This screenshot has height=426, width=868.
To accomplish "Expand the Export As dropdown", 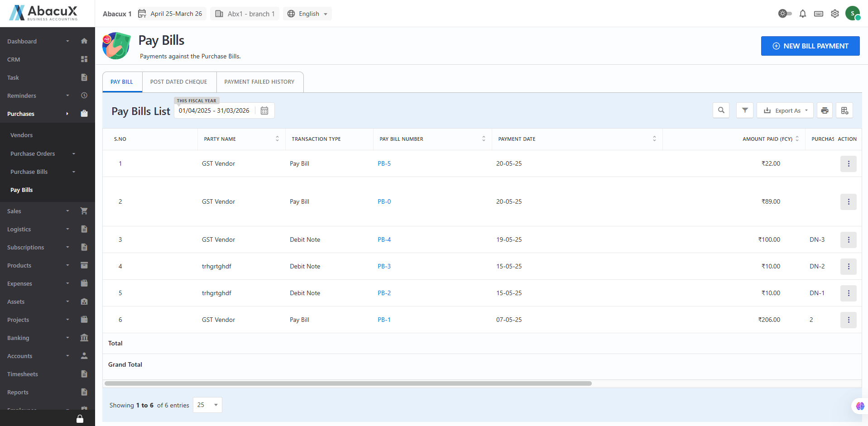I will pos(786,110).
